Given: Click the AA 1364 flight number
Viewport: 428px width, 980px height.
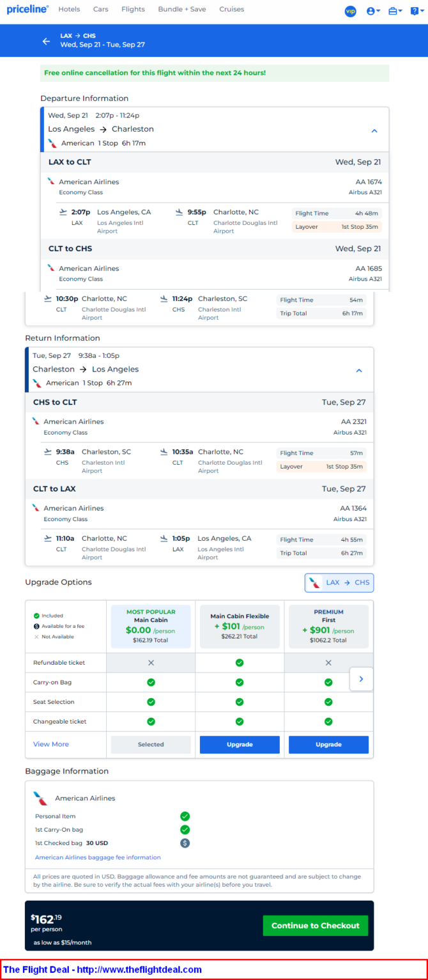Looking at the screenshot, I should 353,508.
